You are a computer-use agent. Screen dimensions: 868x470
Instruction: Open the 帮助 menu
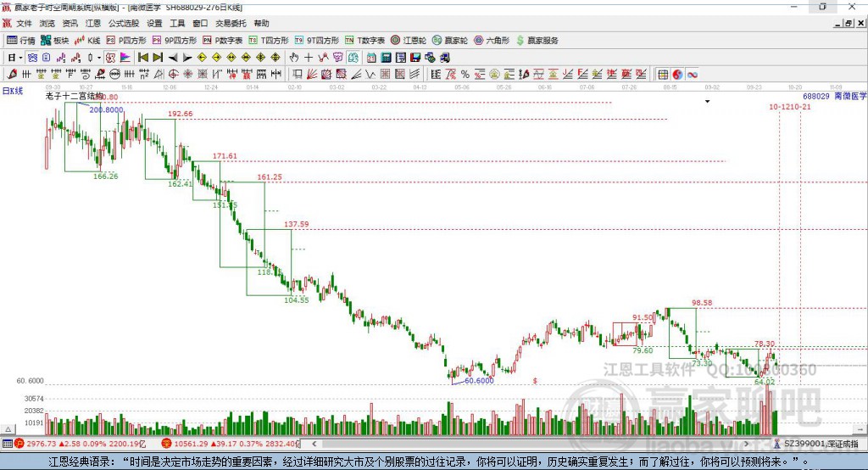[261, 23]
